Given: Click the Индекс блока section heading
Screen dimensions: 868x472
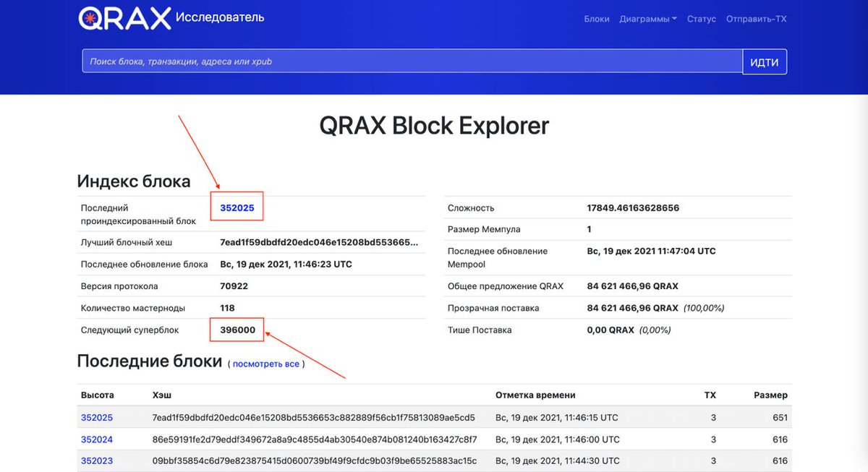Looking at the screenshot, I should [134, 181].
